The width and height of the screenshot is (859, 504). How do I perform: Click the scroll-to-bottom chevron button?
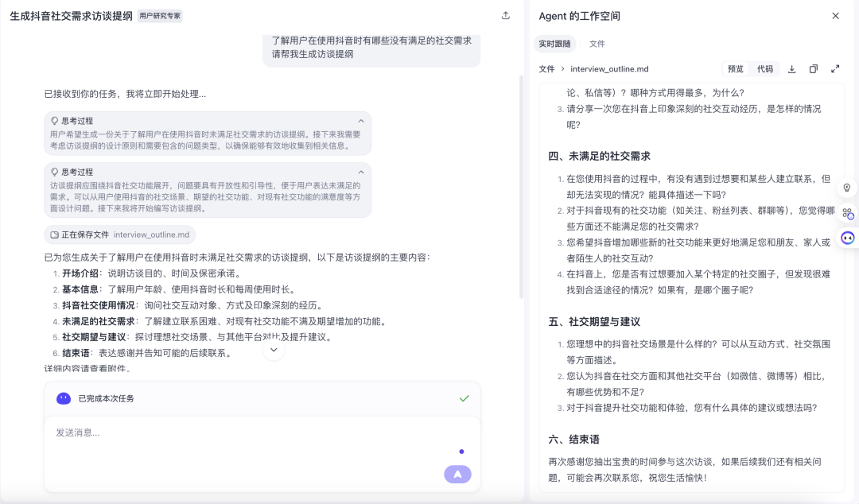click(274, 350)
